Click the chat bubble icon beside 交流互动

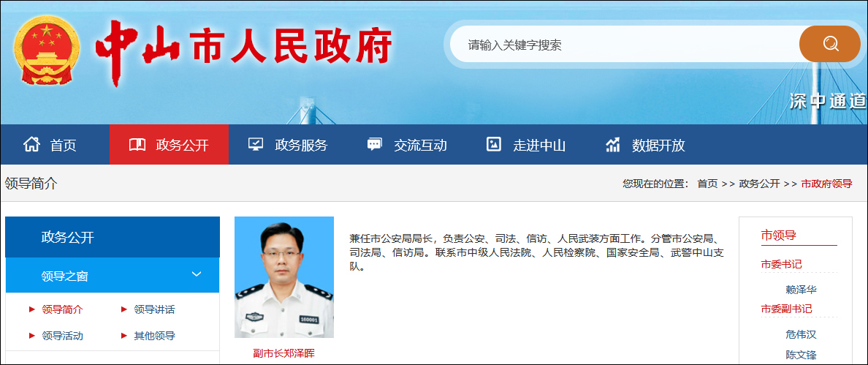point(375,145)
